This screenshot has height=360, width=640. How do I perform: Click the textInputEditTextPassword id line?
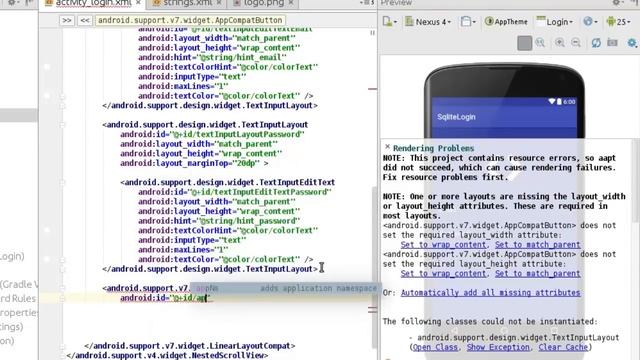235,192
